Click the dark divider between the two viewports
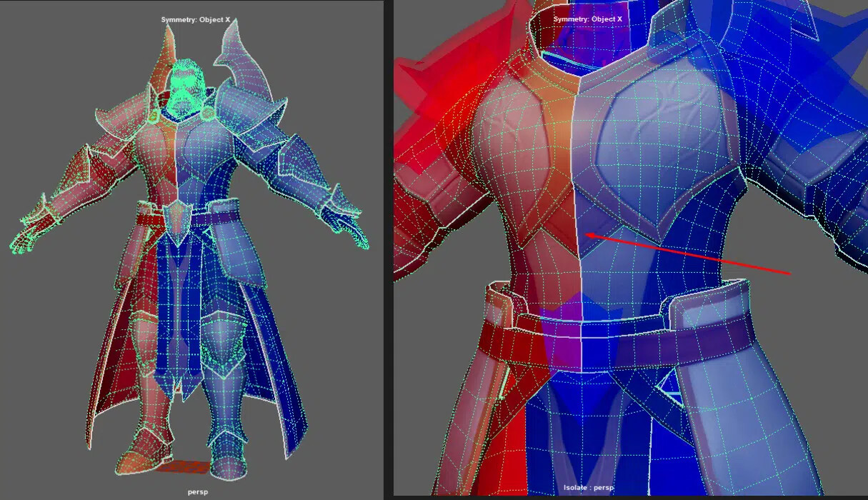Image resolution: width=868 pixels, height=500 pixels. [x=386, y=250]
